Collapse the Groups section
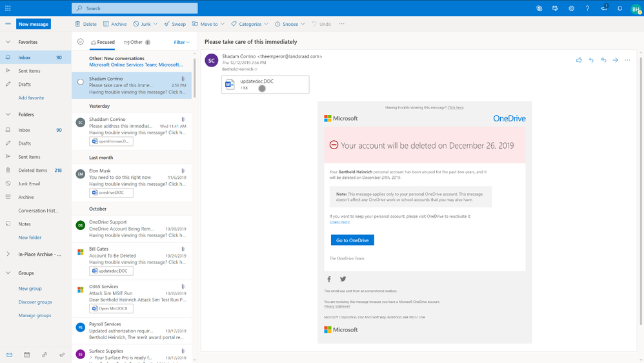 (x=8, y=273)
